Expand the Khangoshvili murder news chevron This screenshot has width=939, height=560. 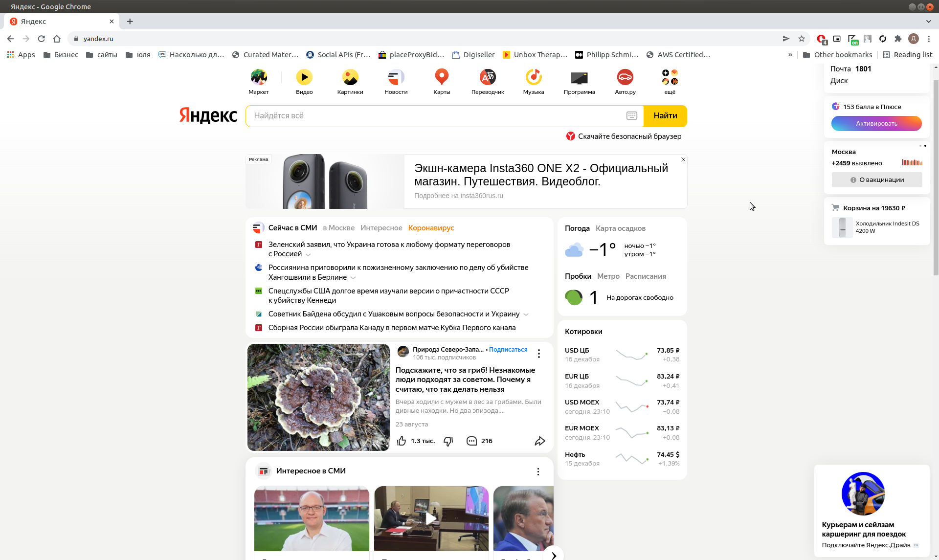coord(353,278)
